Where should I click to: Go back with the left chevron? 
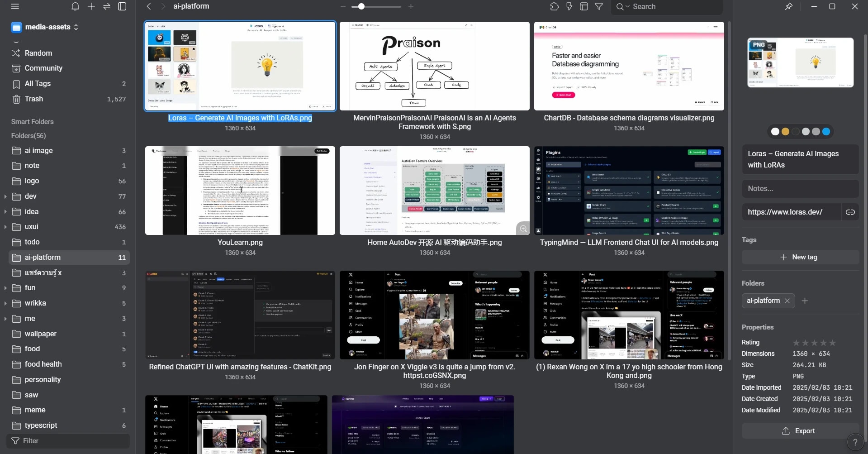149,6
